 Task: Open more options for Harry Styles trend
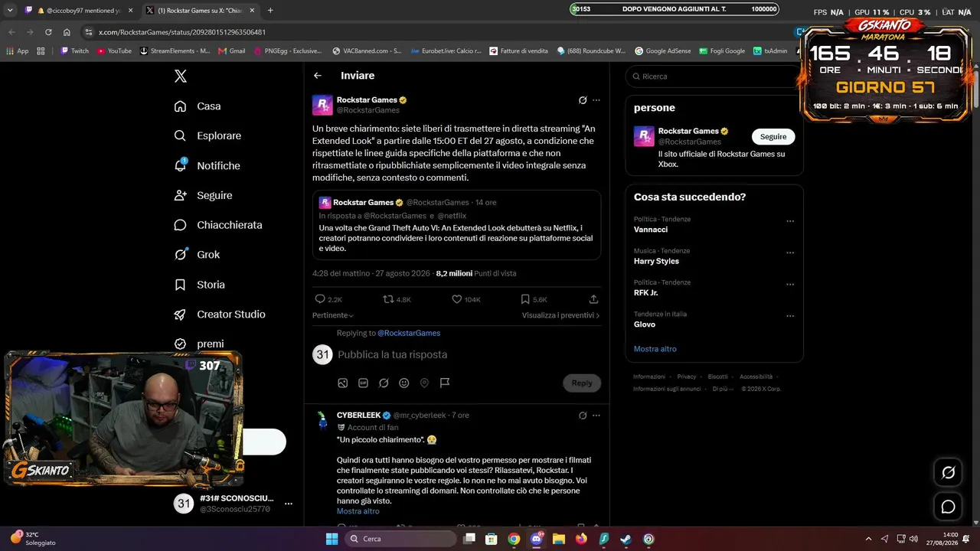click(790, 253)
